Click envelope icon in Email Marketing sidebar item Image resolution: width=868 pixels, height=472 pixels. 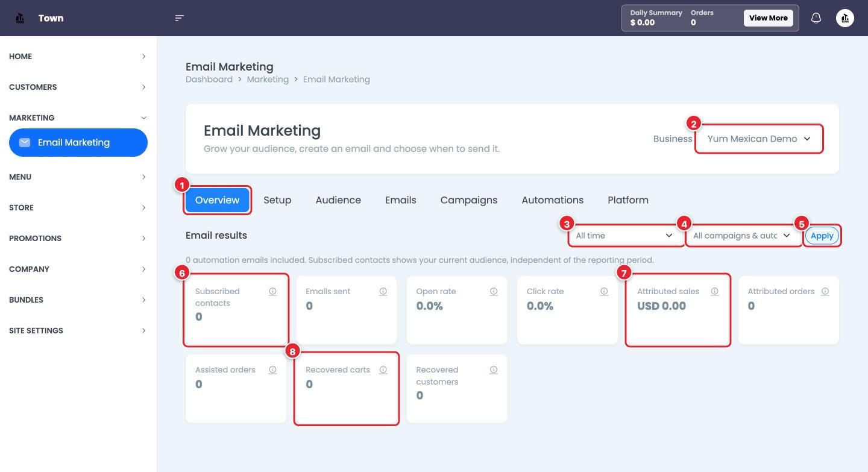(25, 142)
